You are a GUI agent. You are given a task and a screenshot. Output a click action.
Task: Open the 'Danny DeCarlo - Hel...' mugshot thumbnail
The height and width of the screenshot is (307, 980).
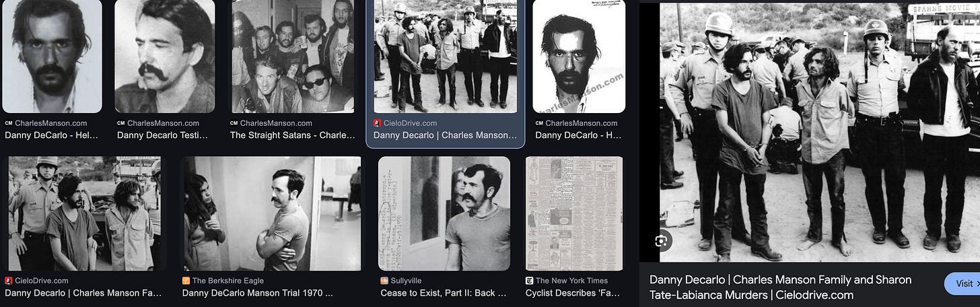click(x=52, y=57)
